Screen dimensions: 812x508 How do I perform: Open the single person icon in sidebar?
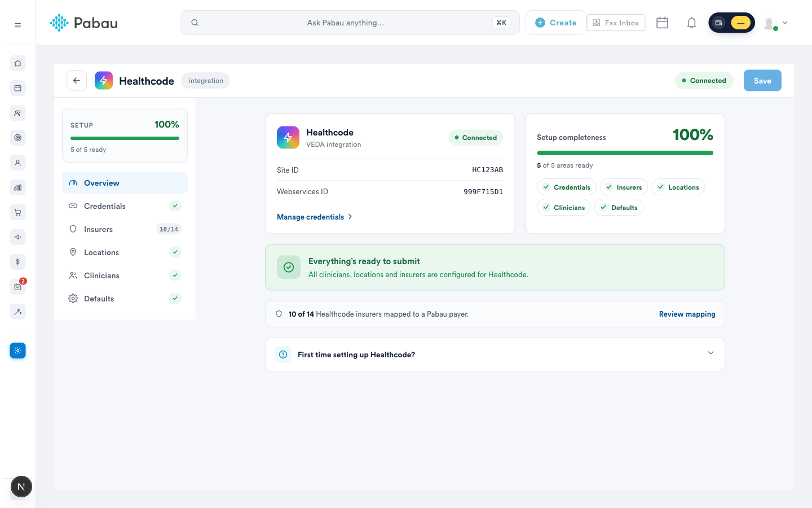point(17,163)
